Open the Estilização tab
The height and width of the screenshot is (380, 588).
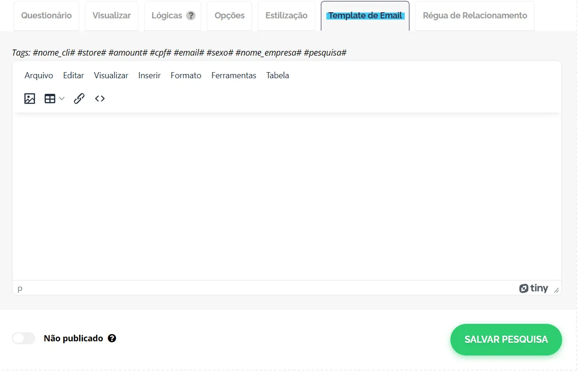tap(286, 16)
